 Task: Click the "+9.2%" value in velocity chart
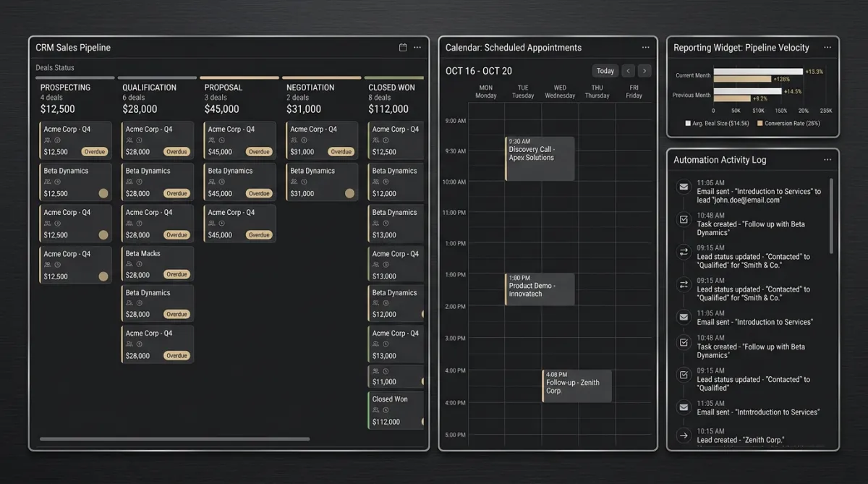click(759, 98)
